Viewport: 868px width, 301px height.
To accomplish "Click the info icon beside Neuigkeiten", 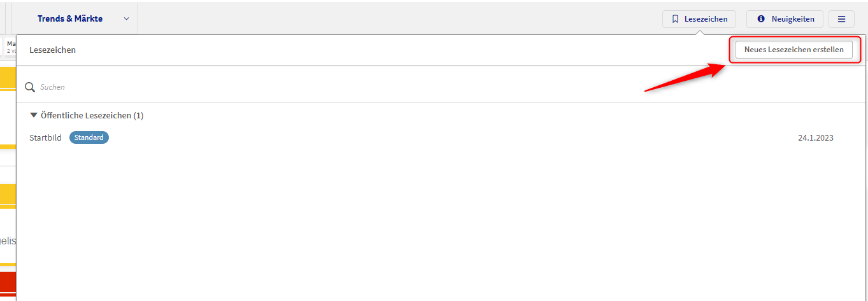I will tap(760, 19).
